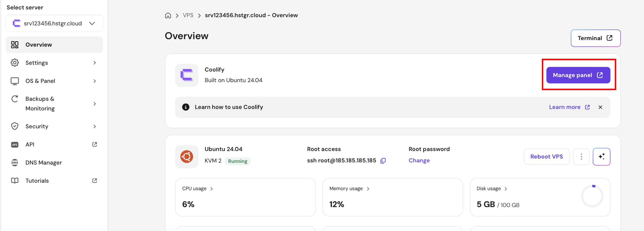Click the home breadcrumb icon
Image resolution: width=644 pixels, height=231 pixels.
(x=168, y=15)
